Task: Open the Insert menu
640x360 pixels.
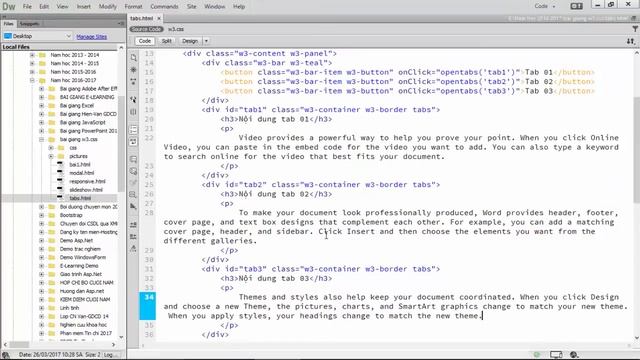Action: pos(84,7)
